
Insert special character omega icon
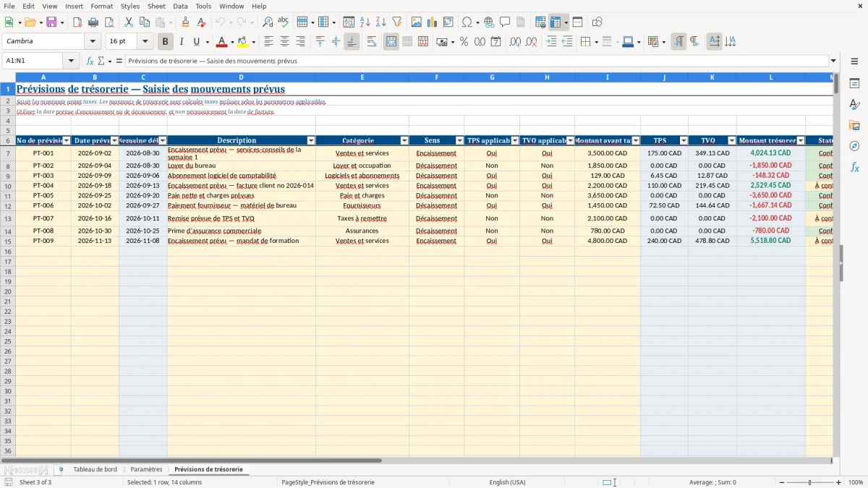tap(467, 22)
